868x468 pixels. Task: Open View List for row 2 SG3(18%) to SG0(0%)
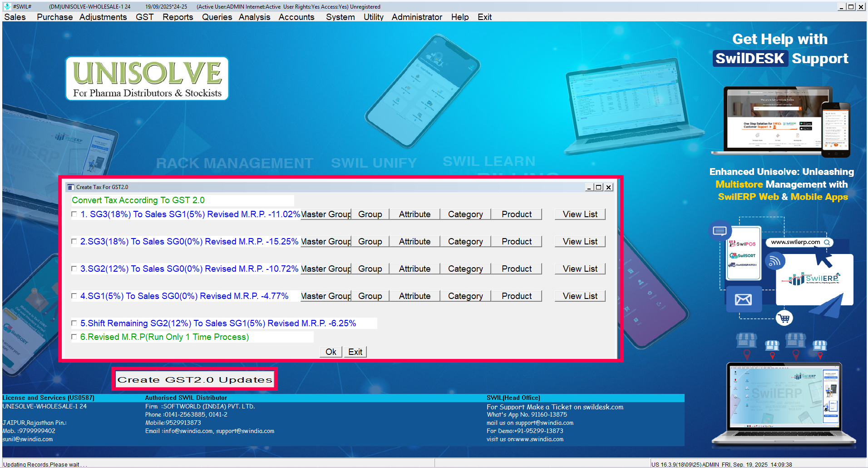580,242
